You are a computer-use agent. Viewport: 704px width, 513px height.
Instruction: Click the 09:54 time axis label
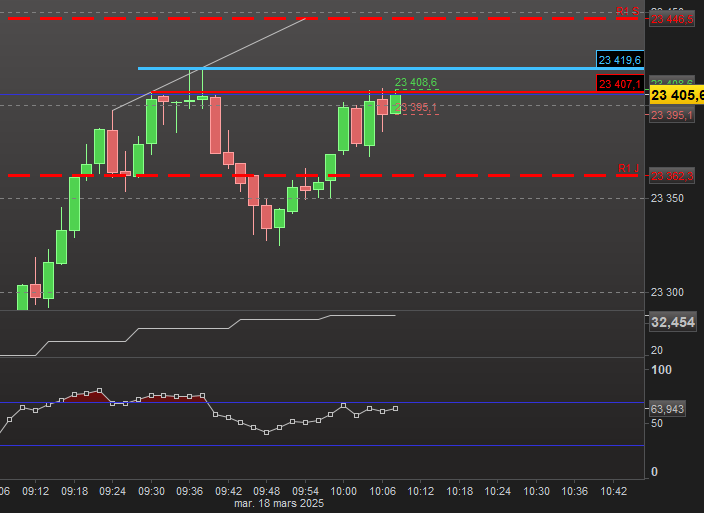[x=305, y=491]
